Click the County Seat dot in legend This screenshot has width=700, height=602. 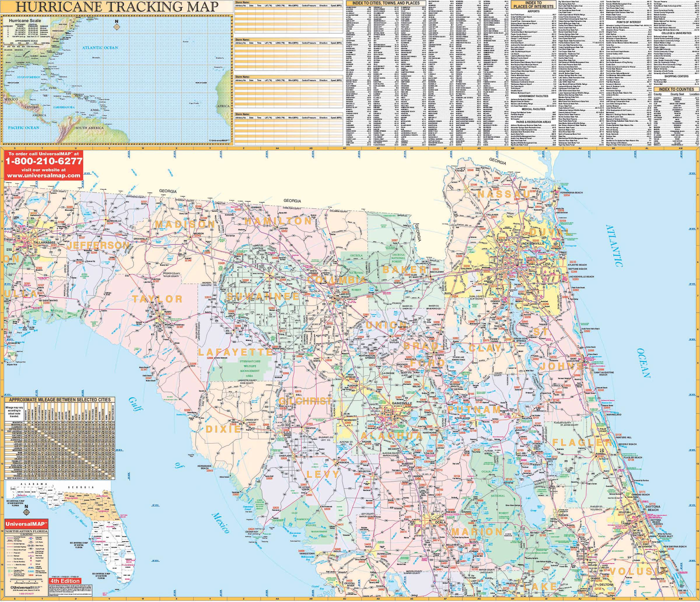click(31, 558)
